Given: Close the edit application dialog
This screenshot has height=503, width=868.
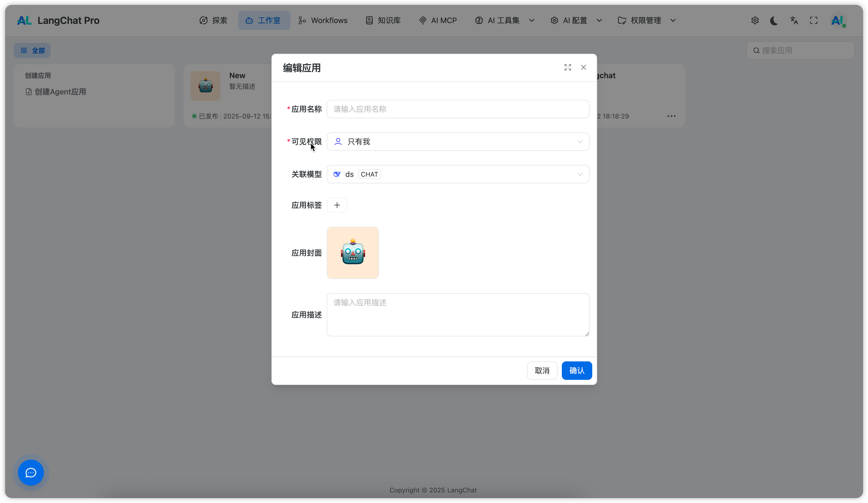Looking at the screenshot, I should pyautogui.click(x=583, y=68).
